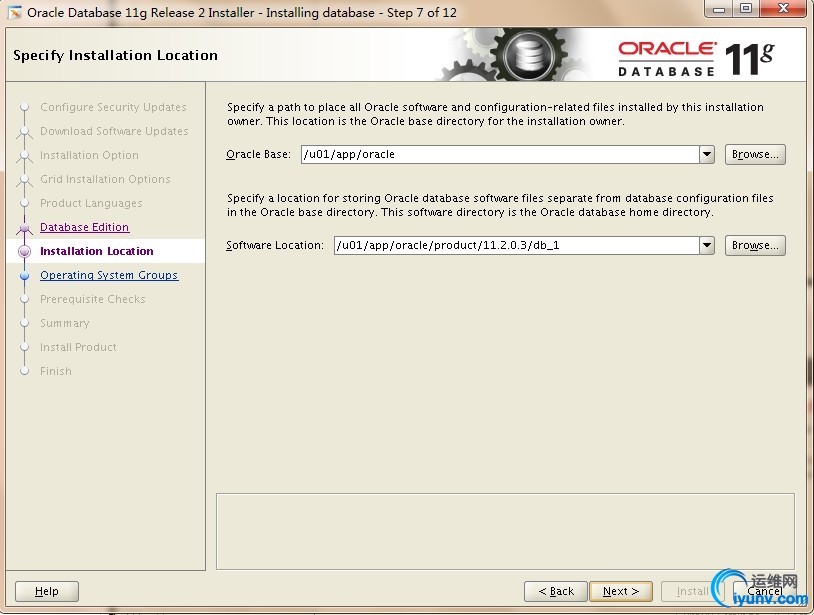
Task: Click the Installation Option step text
Action: tap(89, 155)
